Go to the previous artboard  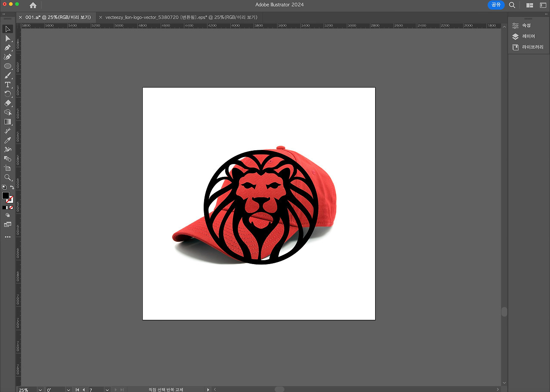pos(83,390)
